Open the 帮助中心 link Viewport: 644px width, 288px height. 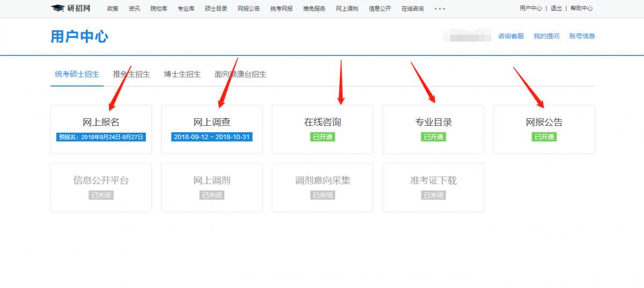[582, 9]
